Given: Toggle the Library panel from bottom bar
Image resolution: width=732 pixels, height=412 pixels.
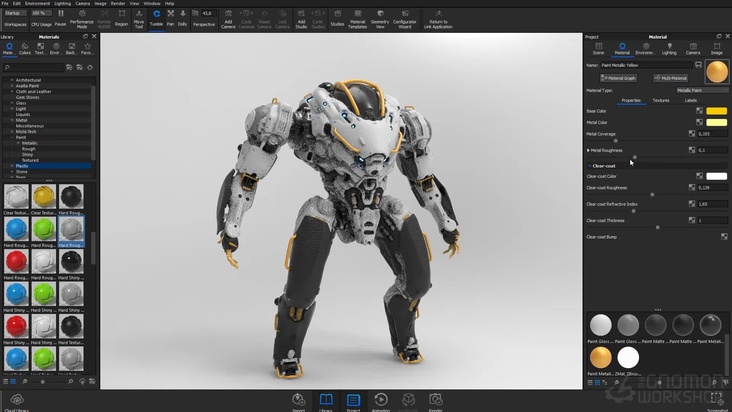Looking at the screenshot, I should point(326,402).
